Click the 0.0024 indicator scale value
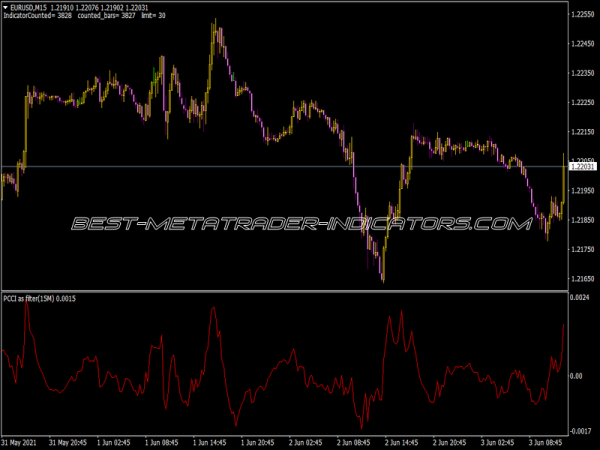 click(581, 299)
